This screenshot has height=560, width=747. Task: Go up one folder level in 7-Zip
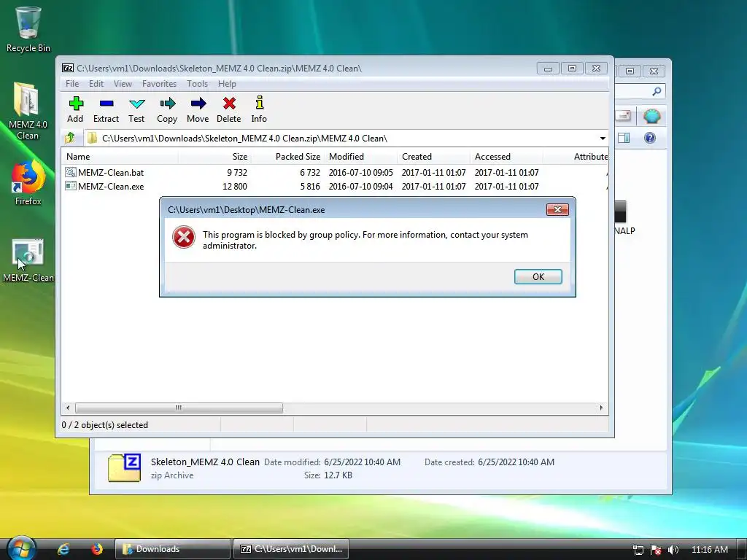pyautogui.click(x=70, y=138)
